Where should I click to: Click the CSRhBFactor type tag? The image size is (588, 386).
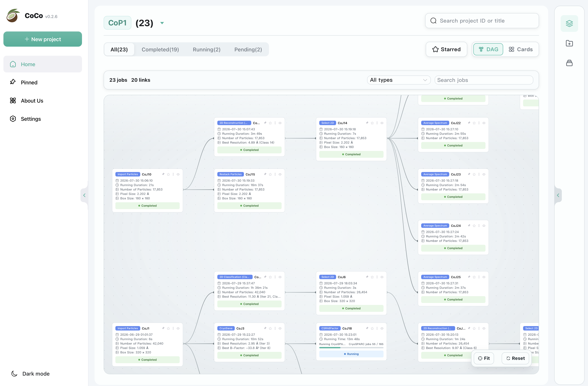[329, 328]
